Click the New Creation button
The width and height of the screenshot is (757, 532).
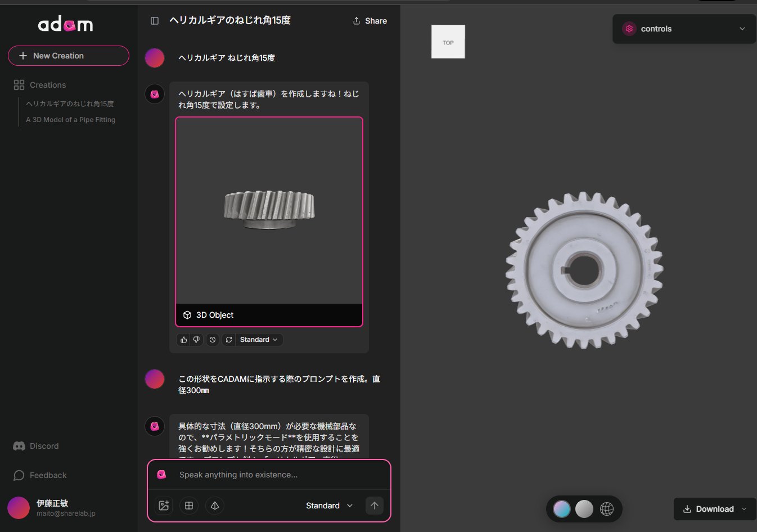click(69, 56)
